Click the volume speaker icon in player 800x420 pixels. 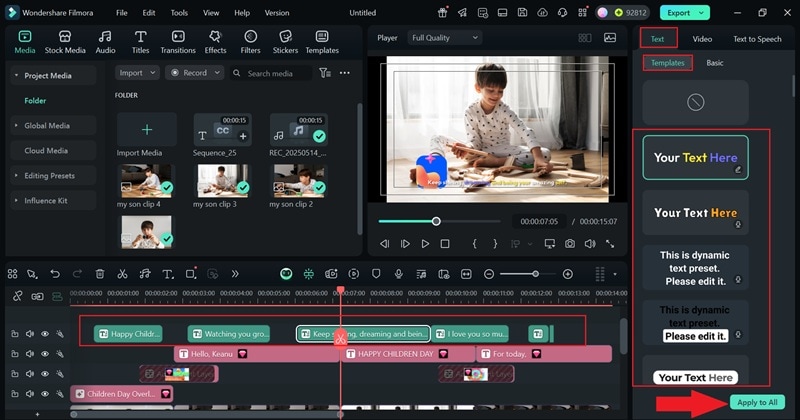pos(590,244)
